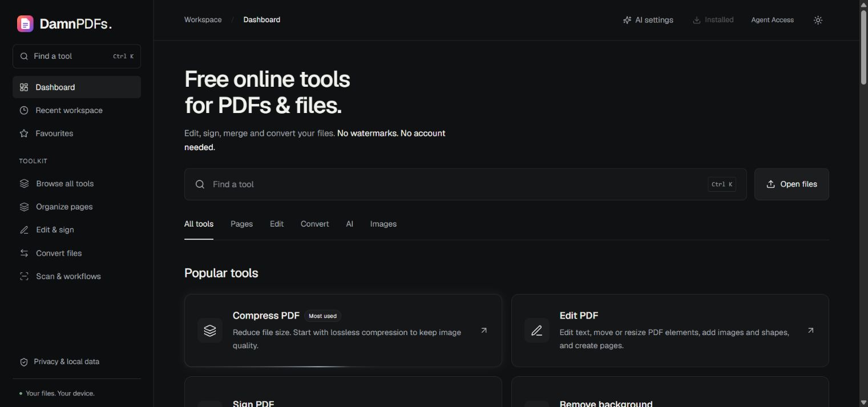Open Recent workspace in sidebar

[76, 110]
